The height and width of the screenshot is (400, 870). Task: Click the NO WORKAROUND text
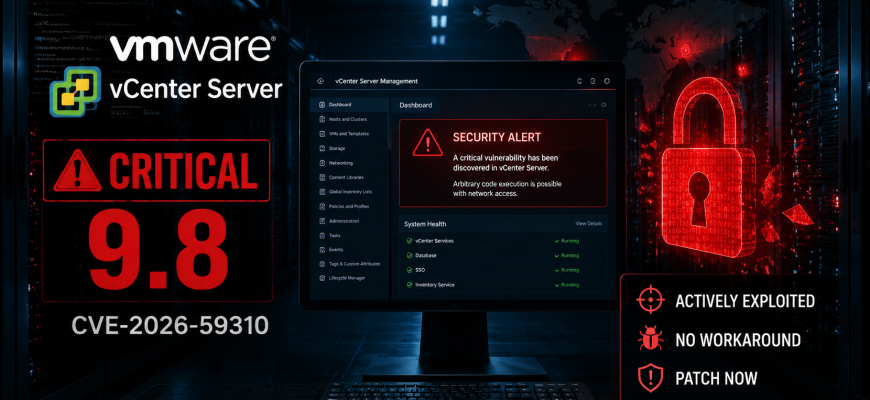737,340
